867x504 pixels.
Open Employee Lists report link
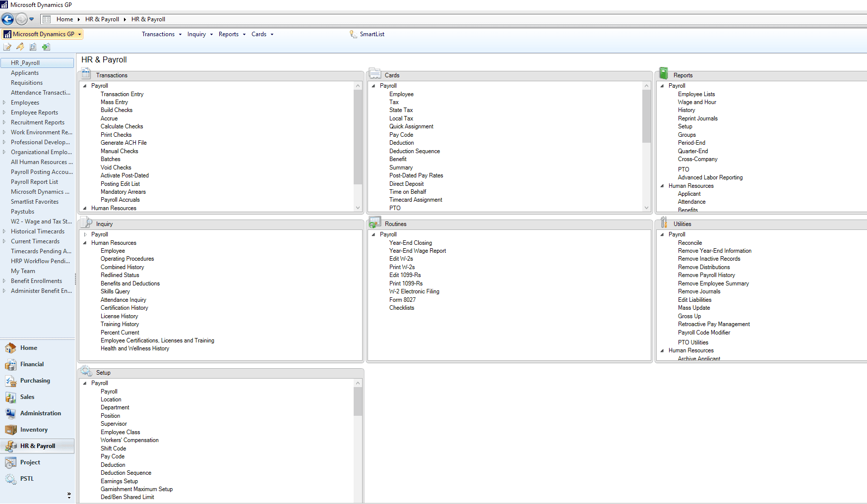[696, 94]
